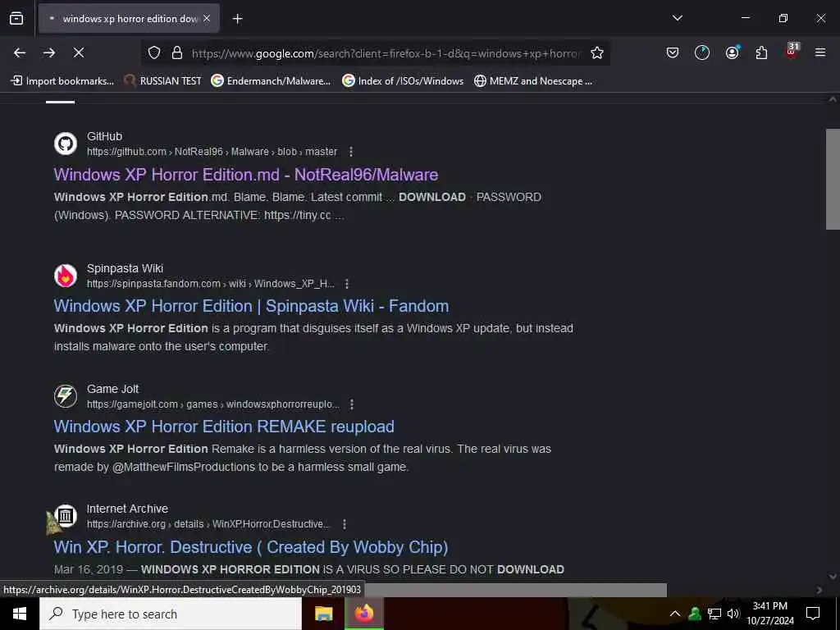Show hidden system tray icons

pos(675,614)
